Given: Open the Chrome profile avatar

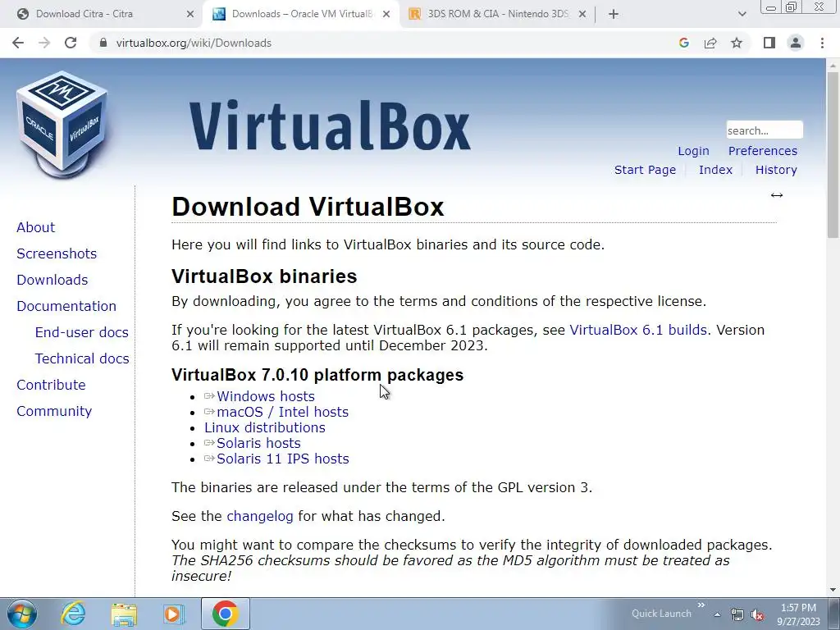Looking at the screenshot, I should point(796,43).
